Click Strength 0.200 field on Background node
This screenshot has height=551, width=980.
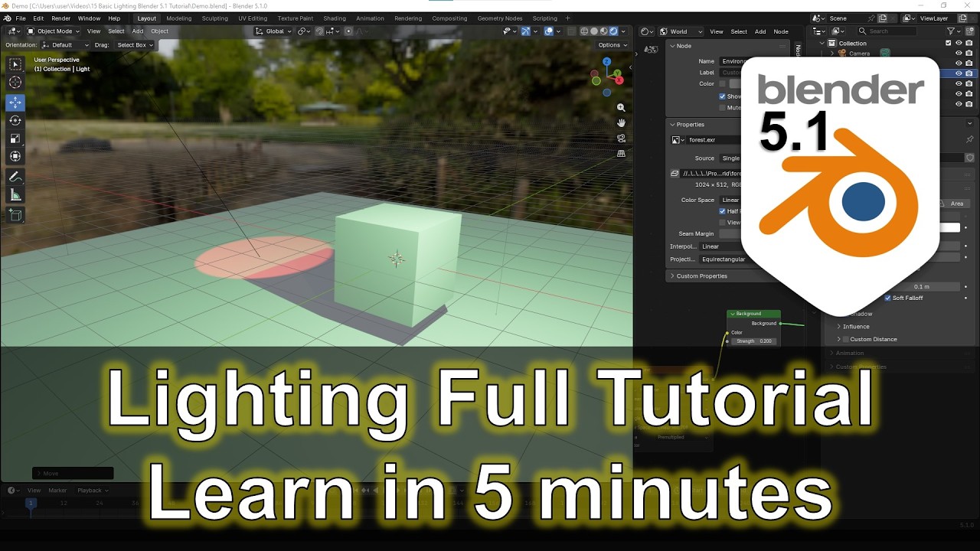(x=754, y=341)
